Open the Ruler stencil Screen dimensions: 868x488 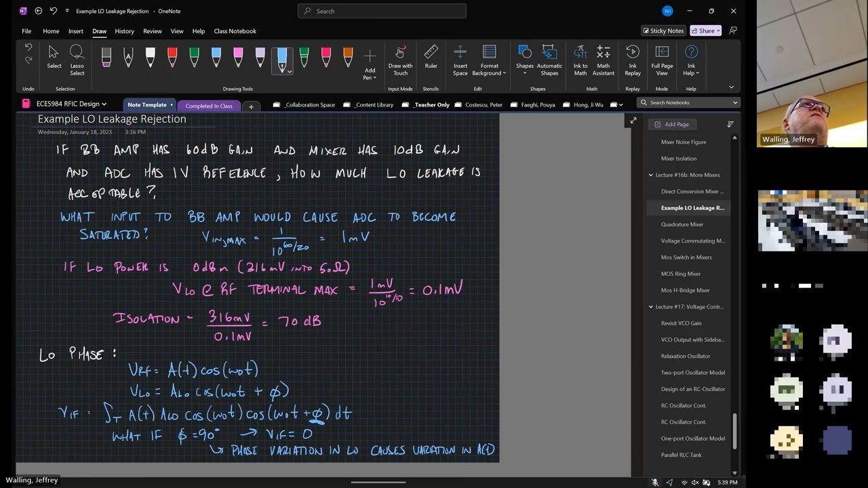[431, 58]
